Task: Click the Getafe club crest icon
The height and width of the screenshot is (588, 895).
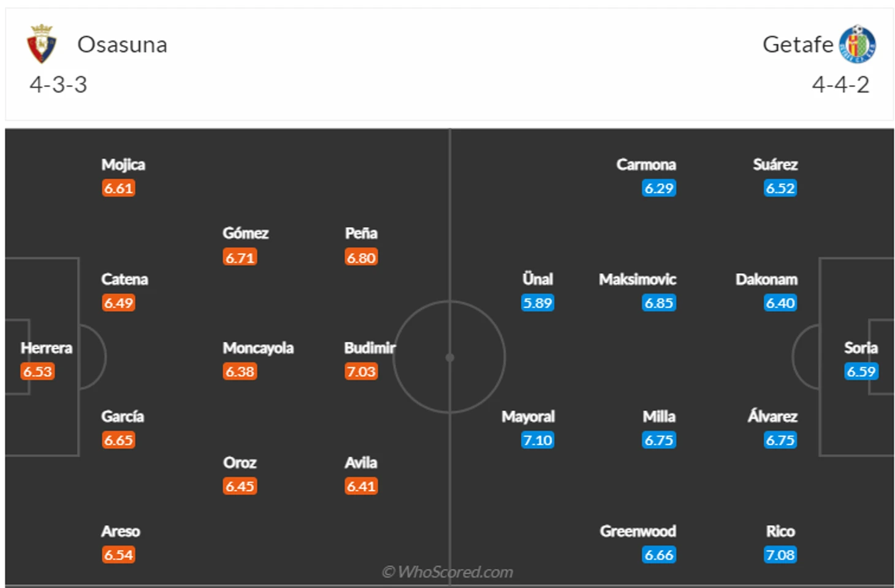Action: pyautogui.click(x=857, y=44)
